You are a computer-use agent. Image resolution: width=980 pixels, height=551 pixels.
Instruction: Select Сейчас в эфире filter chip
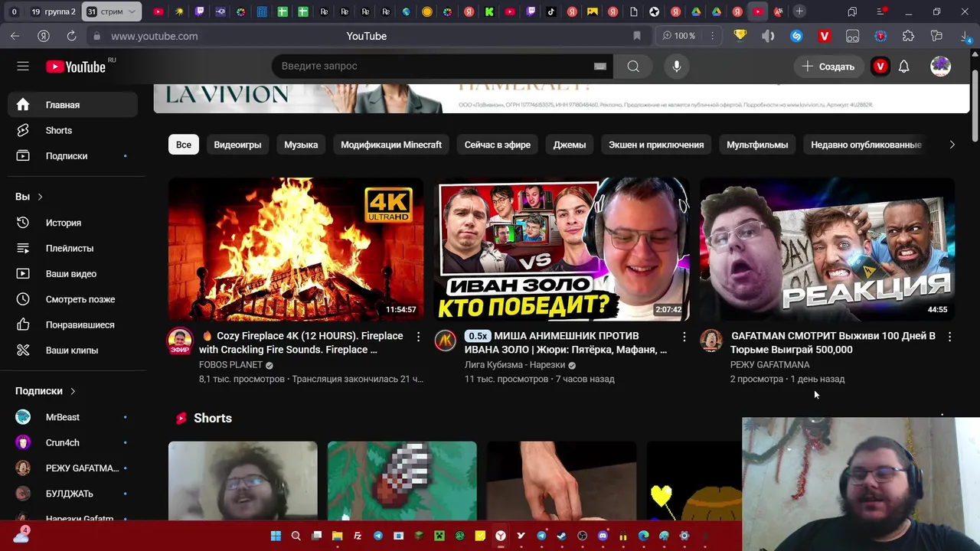(498, 145)
